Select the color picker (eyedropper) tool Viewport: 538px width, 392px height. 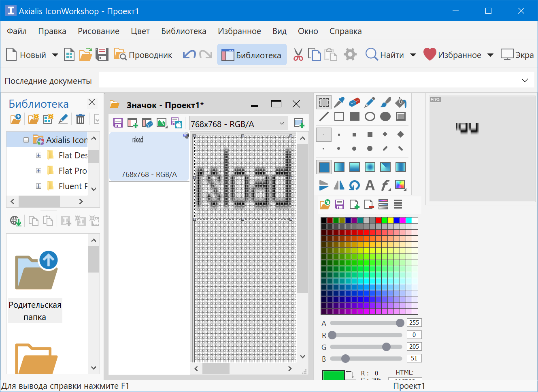[x=339, y=102]
